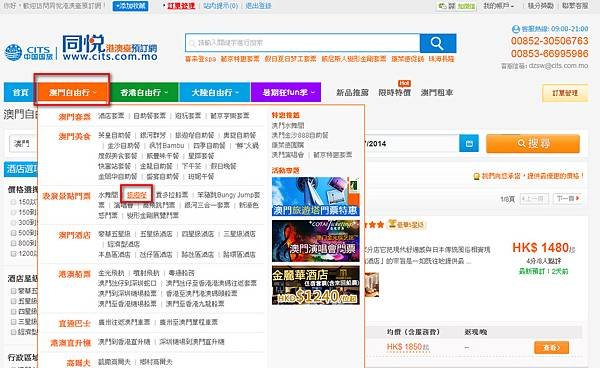Image resolution: width=600 pixels, height=368 pixels.
Task: Expand the 大陸自由行 dropdown menu
Action: click(215, 93)
